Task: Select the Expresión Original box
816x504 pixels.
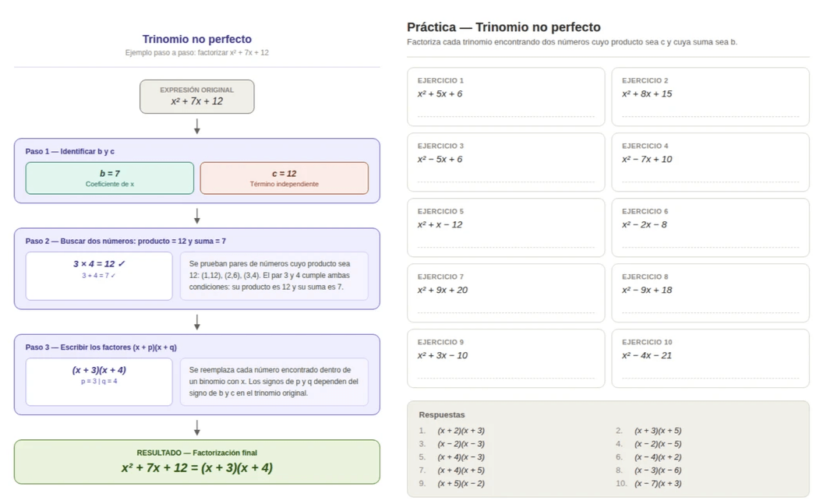Action: point(196,97)
